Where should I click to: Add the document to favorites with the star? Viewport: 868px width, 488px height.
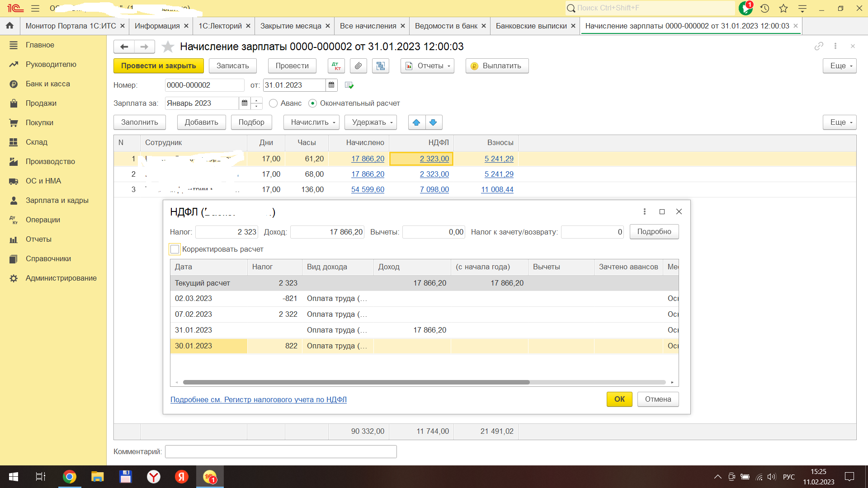168,47
